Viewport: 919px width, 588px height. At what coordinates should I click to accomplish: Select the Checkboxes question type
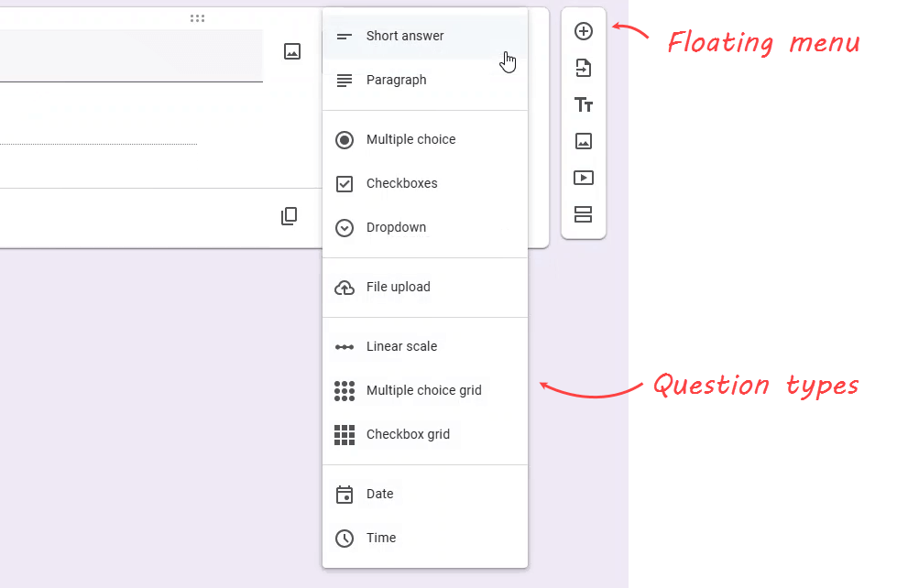pos(403,183)
